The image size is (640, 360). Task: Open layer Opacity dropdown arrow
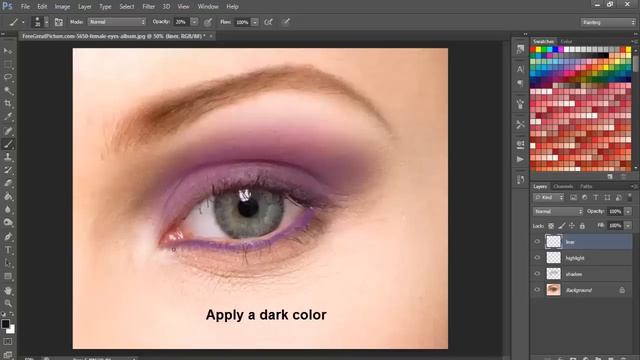(628, 211)
